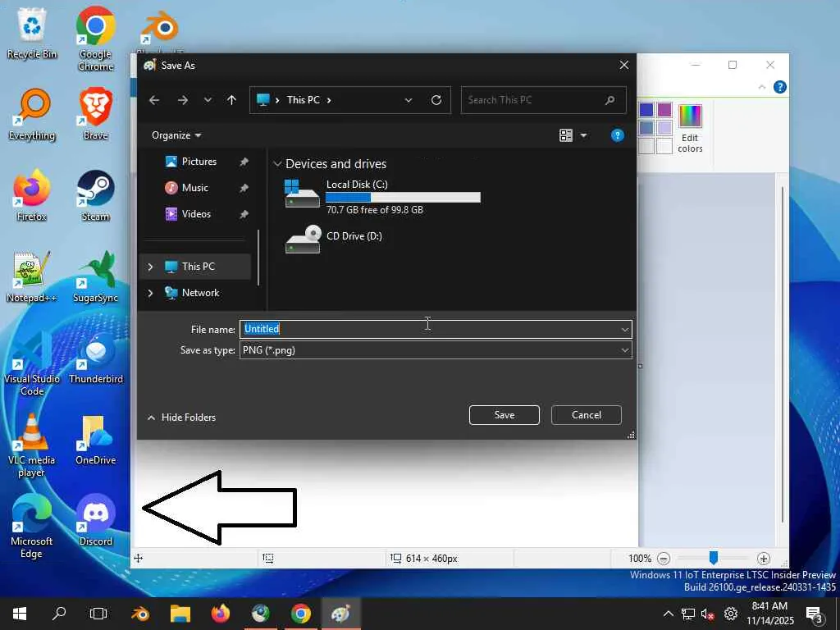Open Everything desktop shortcut
The width and height of the screenshot is (840, 630).
click(x=32, y=115)
